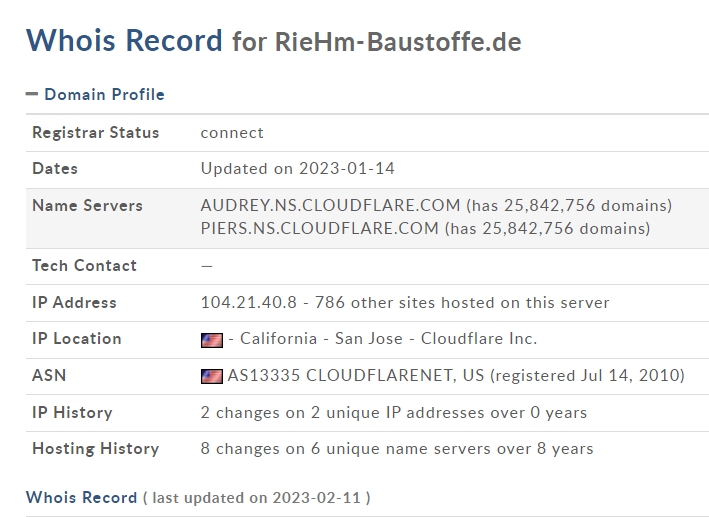Image resolution: width=709 pixels, height=517 pixels.
Task: Click the 25,842,756 domains count for AUDREY
Action: (565, 205)
